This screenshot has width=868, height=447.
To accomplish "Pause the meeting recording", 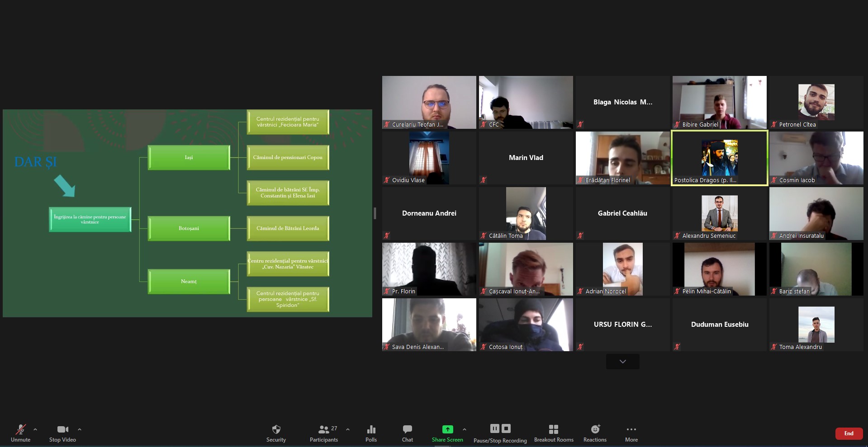I will (494, 428).
